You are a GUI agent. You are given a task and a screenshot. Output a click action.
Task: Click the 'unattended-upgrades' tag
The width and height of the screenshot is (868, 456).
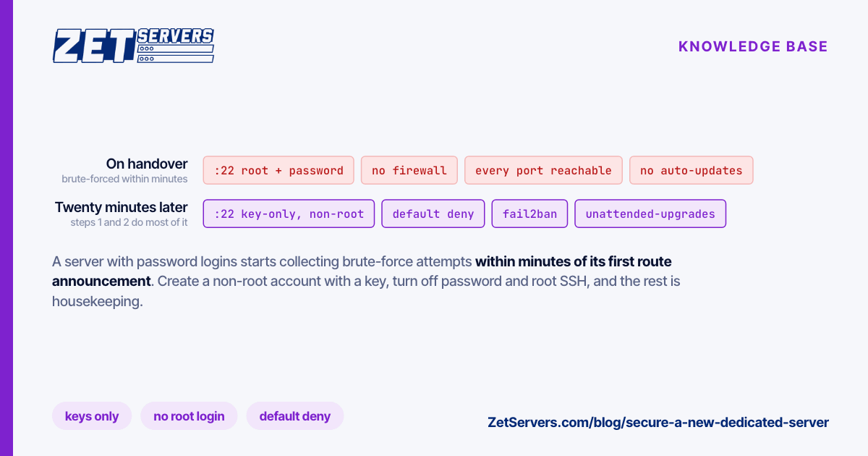[x=650, y=214]
